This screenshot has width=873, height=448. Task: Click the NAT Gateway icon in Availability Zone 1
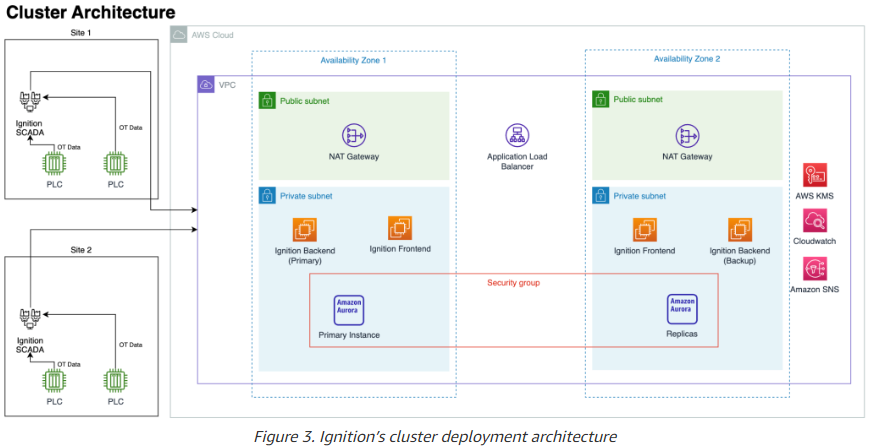(354, 135)
